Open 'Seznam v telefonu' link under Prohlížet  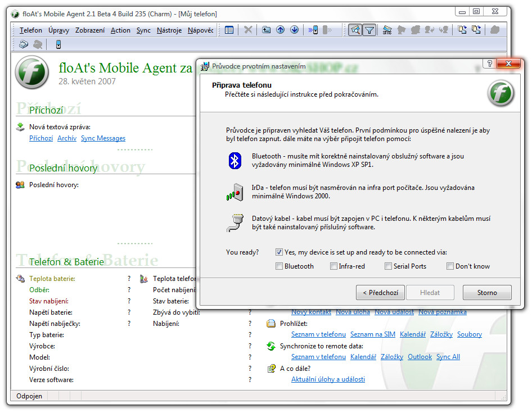tap(318, 334)
